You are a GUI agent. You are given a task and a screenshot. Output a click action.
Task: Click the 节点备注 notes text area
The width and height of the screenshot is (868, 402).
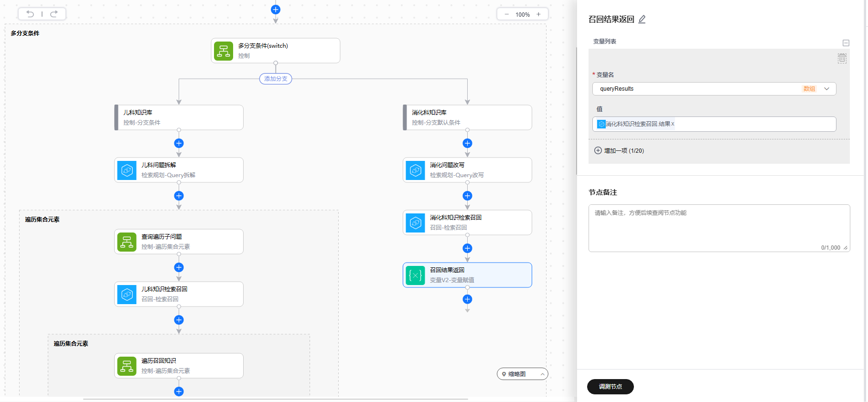(x=718, y=228)
